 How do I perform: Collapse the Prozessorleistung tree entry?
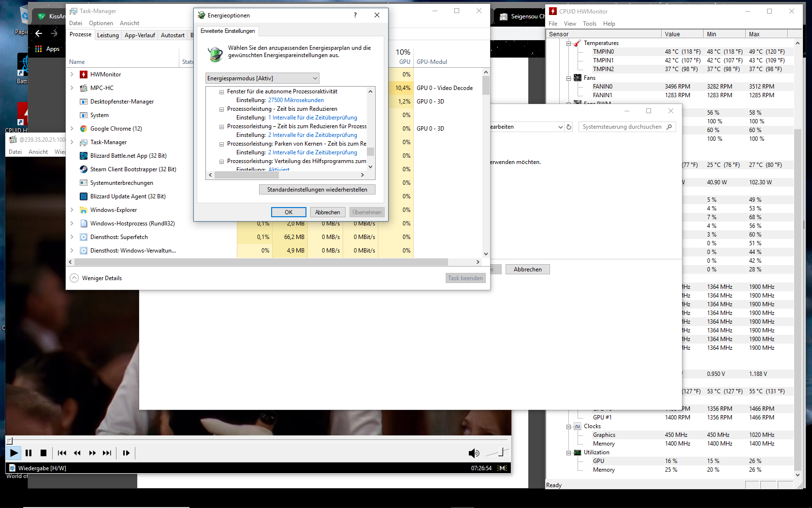(221, 108)
